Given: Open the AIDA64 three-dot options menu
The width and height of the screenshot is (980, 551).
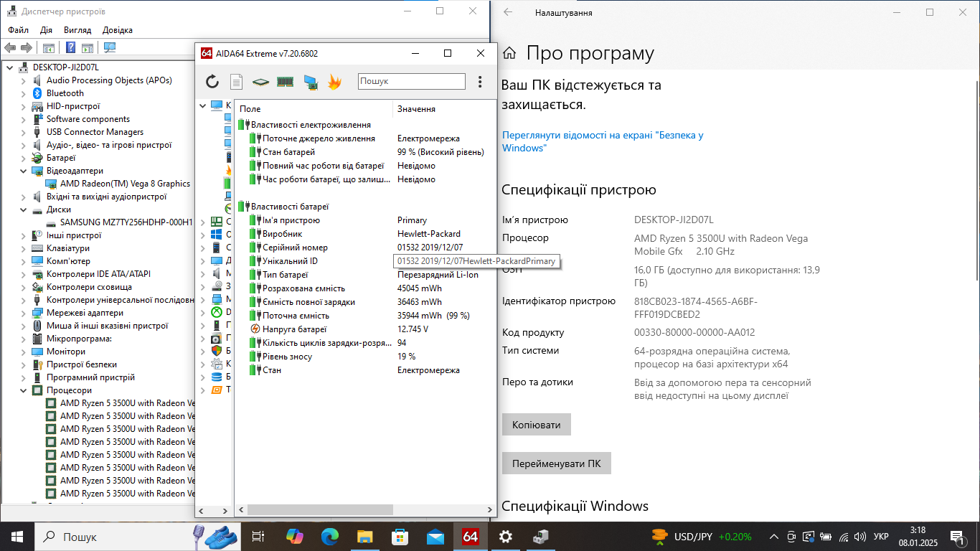Looking at the screenshot, I should coord(480,82).
